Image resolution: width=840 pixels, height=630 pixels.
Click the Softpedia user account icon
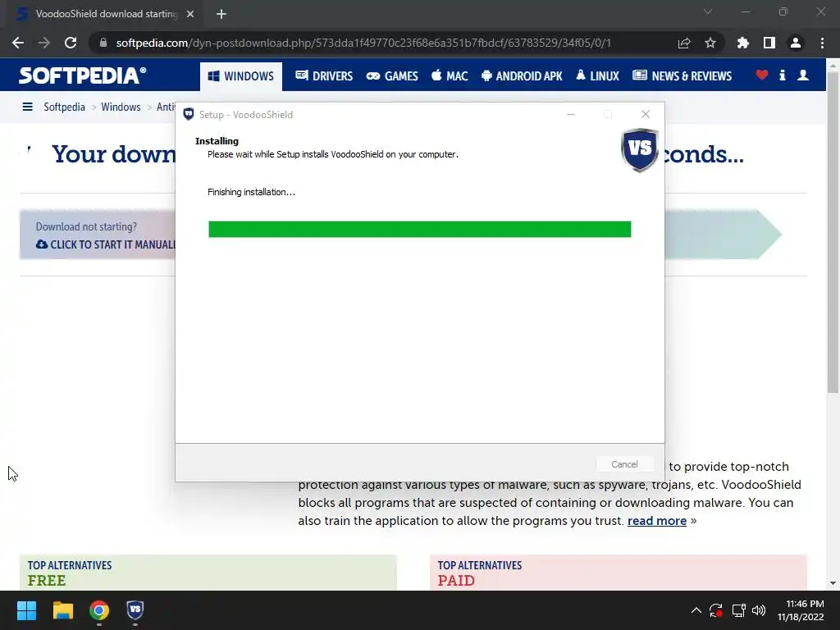click(803, 75)
